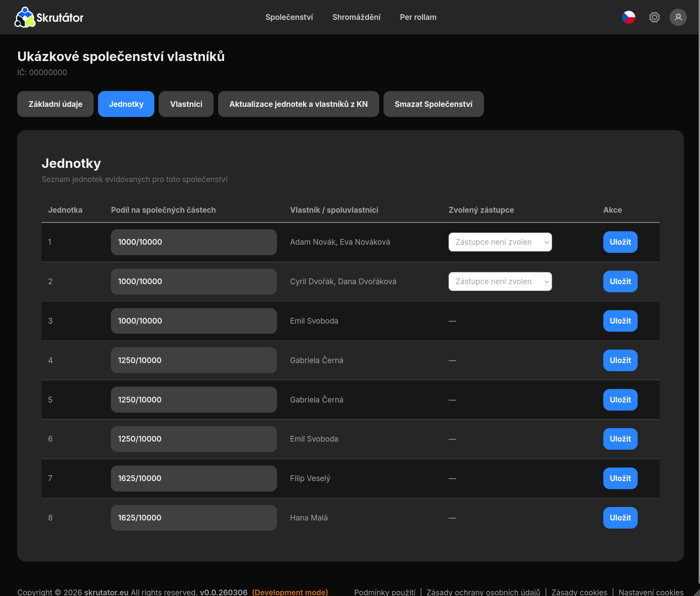The width and height of the screenshot is (700, 596).
Task: Click the Smazat Společenství button
Action: (x=433, y=104)
